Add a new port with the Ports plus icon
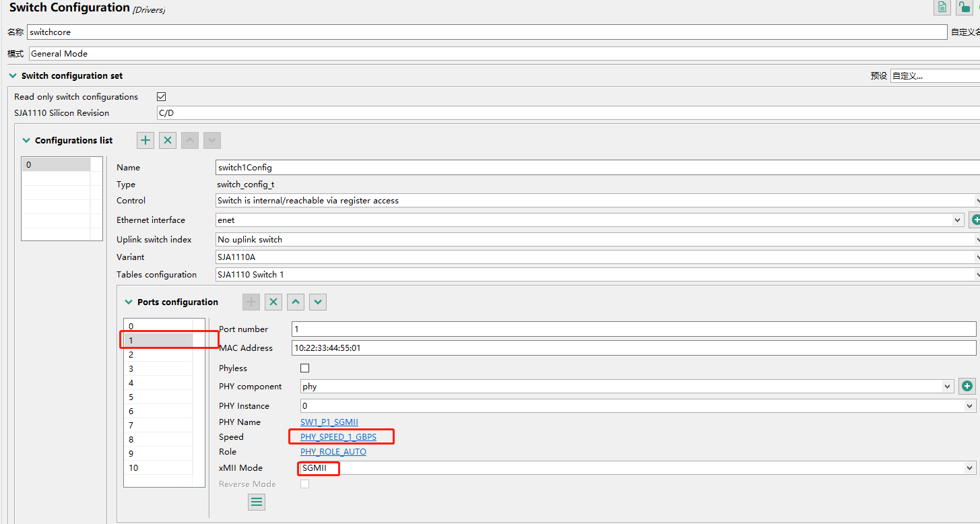This screenshot has width=980, height=524. coord(251,302)
